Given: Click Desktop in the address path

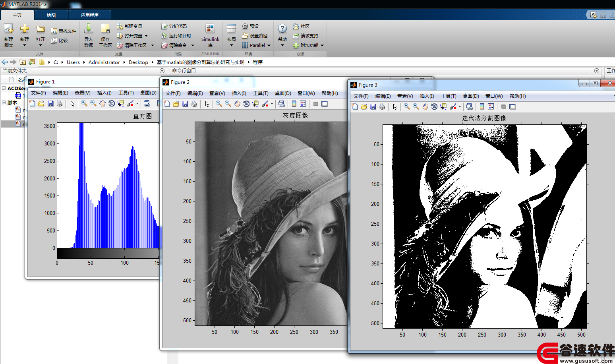Looking at the screenshot, I should 138,62.
